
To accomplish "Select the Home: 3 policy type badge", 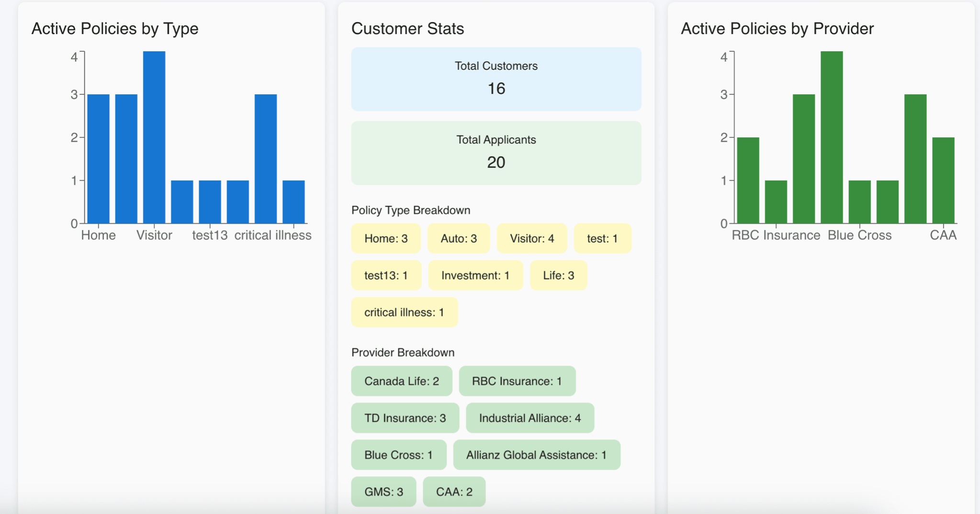I will pyautogui.click(x=385, y=238).
